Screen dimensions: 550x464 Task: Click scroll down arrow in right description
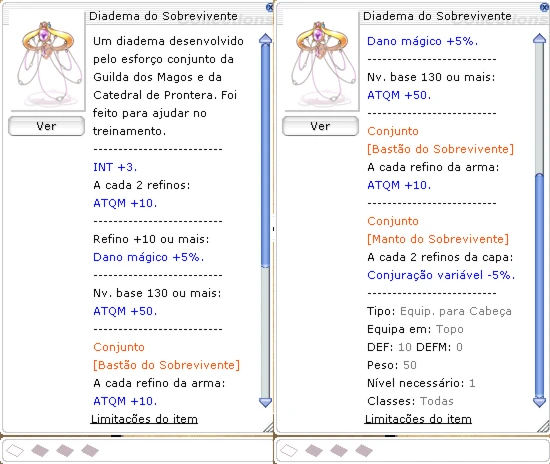tap(539, 402)
